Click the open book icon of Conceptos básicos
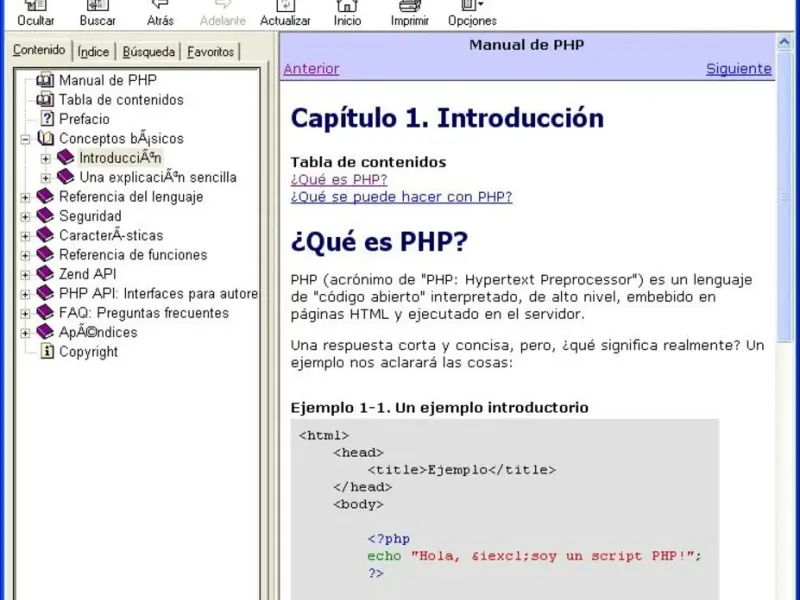Screen dimensions: 800x600 pyautogui.click(x=45, y=138)
